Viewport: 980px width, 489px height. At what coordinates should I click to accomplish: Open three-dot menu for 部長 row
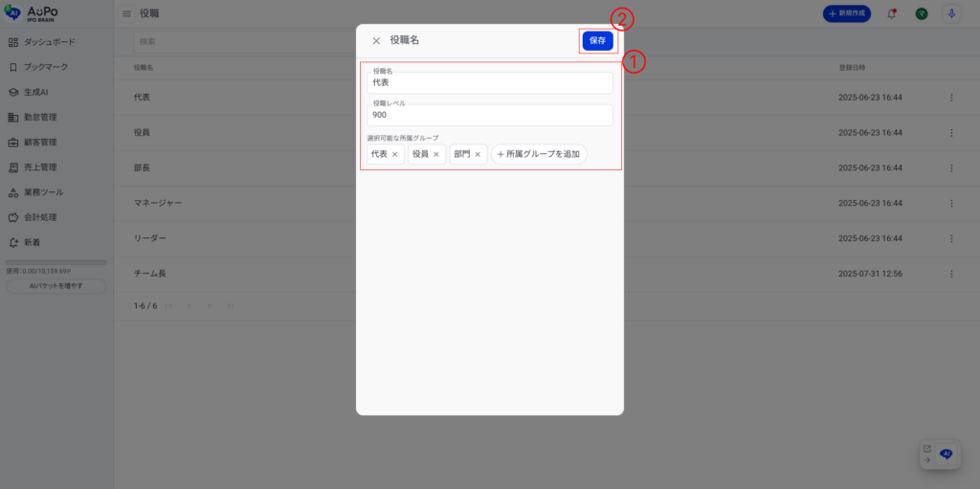[951, 167]
